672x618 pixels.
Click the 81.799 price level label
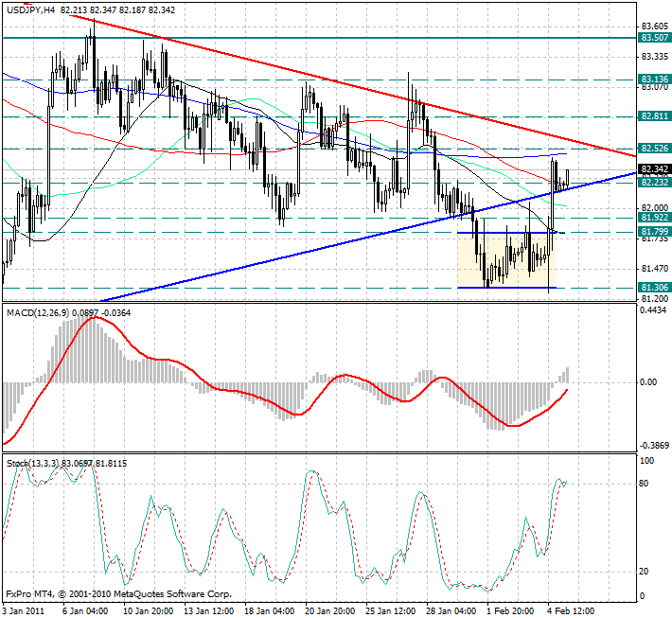coord(655,231)
